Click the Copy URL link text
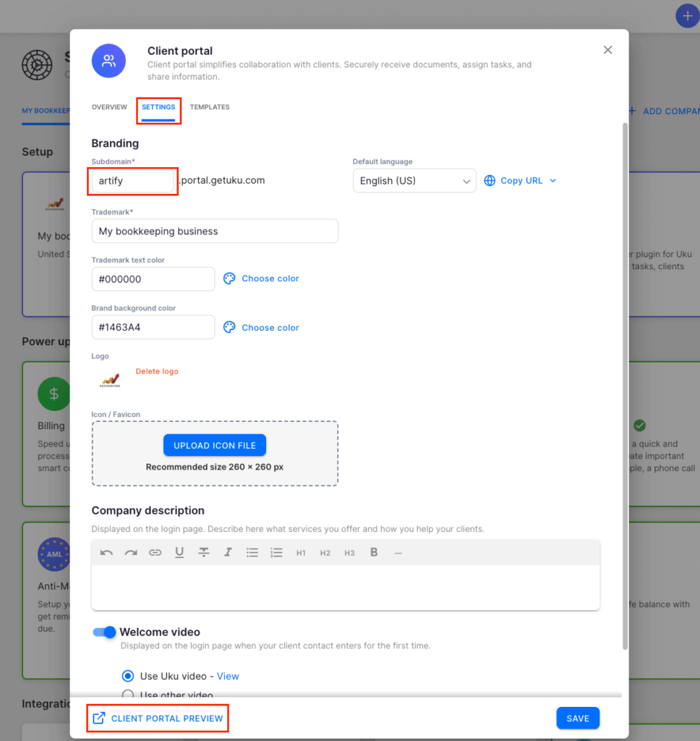 (521, 180)
